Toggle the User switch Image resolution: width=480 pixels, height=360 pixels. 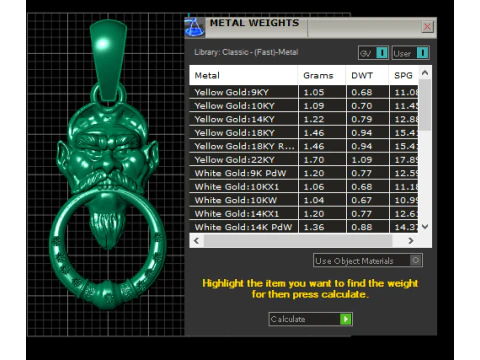pos(410,53)
